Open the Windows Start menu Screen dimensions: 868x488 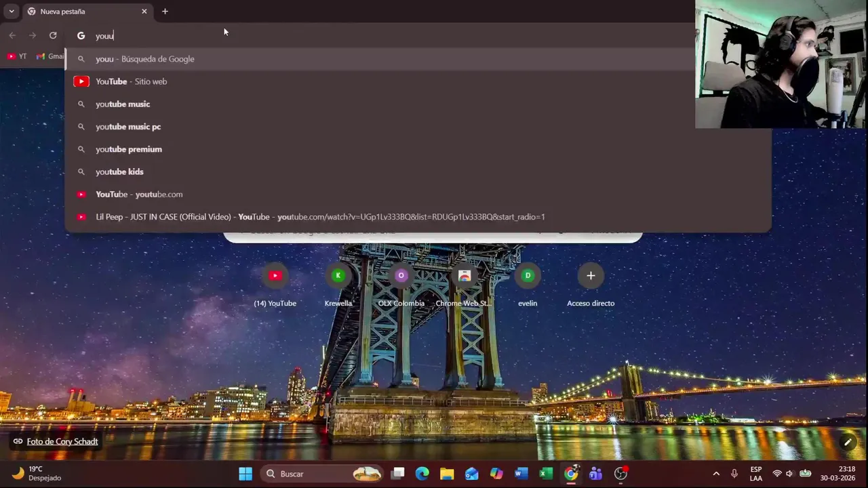tap(245, 474)
